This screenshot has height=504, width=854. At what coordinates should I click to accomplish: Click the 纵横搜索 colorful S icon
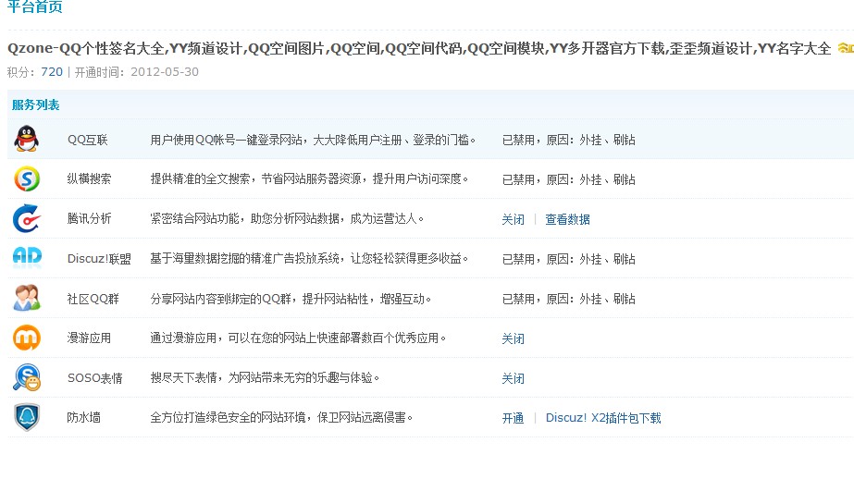(27, 178)
